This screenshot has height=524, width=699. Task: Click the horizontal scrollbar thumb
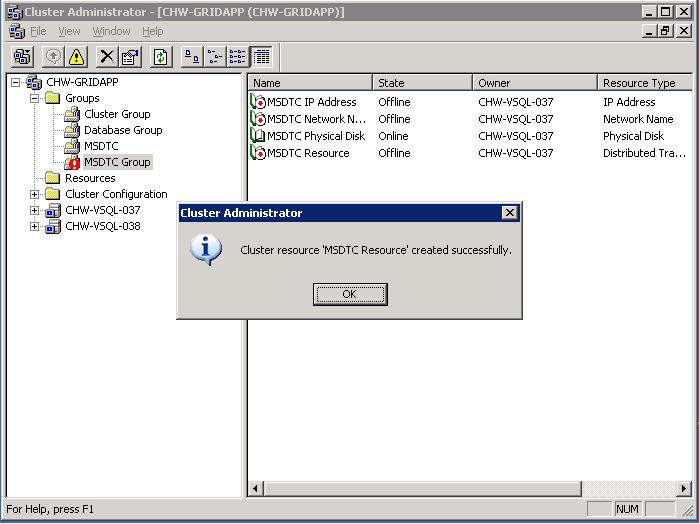(x=422, y=489)
